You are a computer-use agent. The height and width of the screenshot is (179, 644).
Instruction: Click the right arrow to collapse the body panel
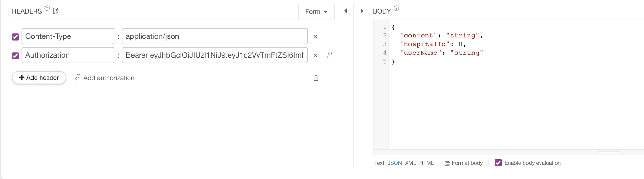tap(362, 11)
